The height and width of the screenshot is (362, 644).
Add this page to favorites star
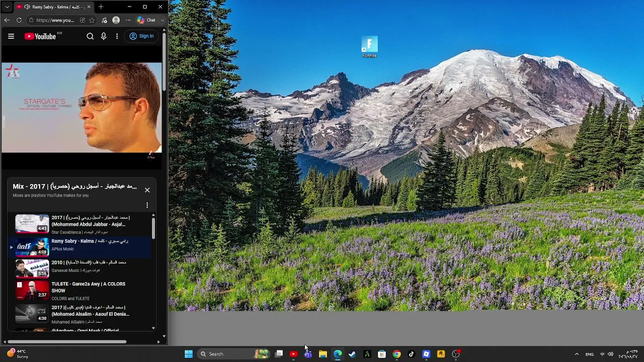pyautogui.click(x=92, y=20)
